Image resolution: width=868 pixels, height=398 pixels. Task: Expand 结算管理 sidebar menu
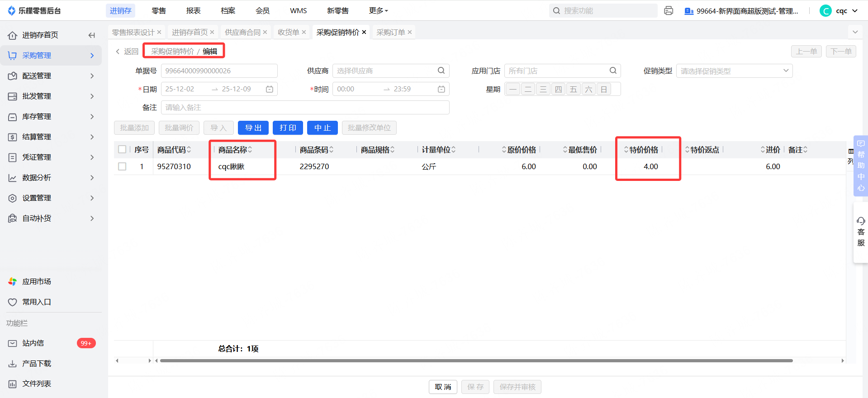[x=51, y=137]
